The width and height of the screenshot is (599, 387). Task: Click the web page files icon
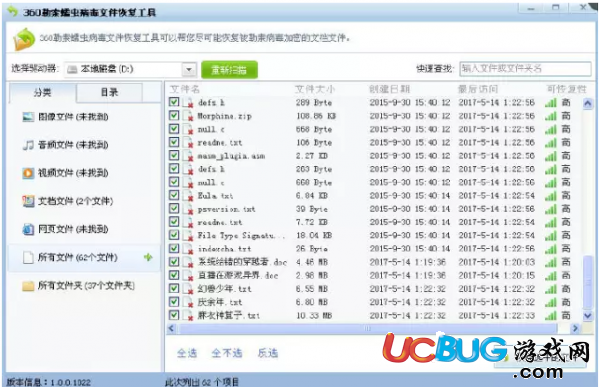(28, 229)
